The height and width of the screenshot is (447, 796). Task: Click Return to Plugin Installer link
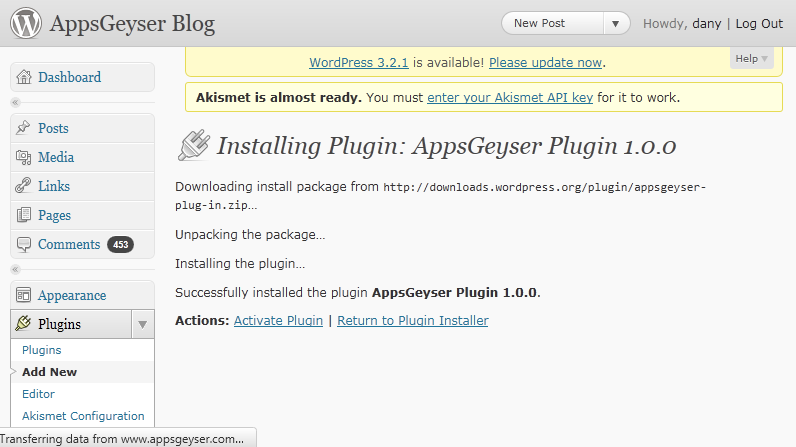[412, 321]
